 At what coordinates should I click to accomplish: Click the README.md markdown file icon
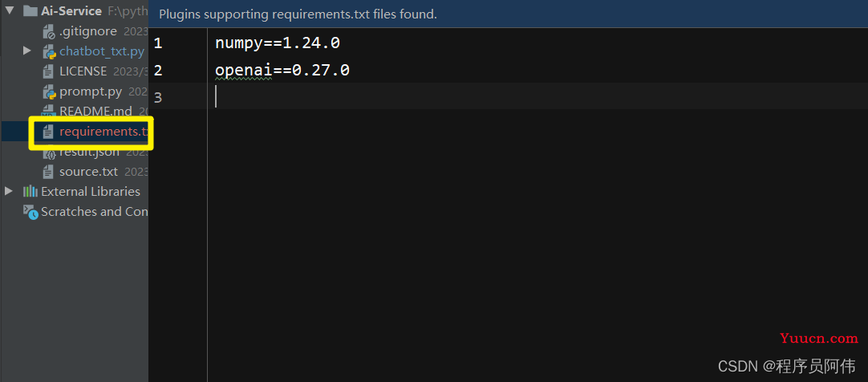(x=49, y=112)
